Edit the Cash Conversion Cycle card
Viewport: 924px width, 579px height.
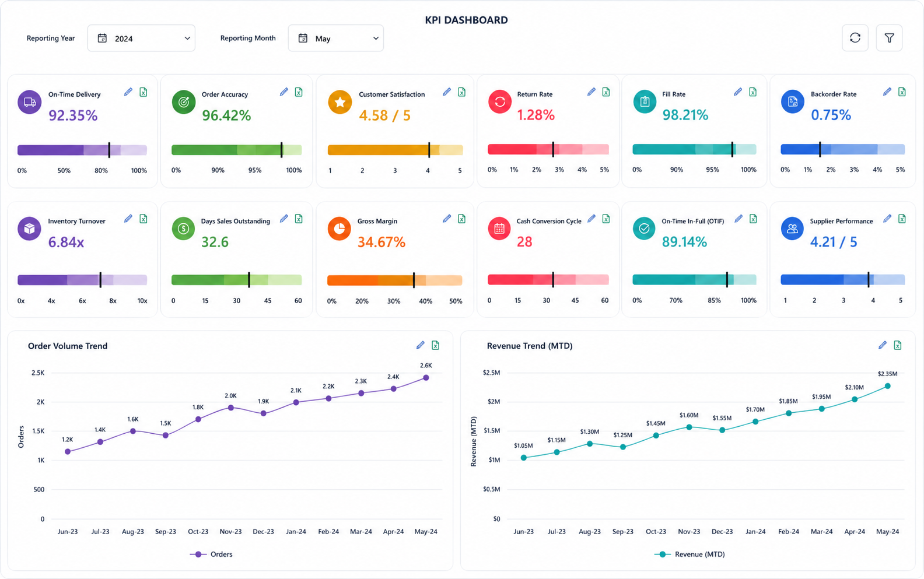[x=591, y=219]
